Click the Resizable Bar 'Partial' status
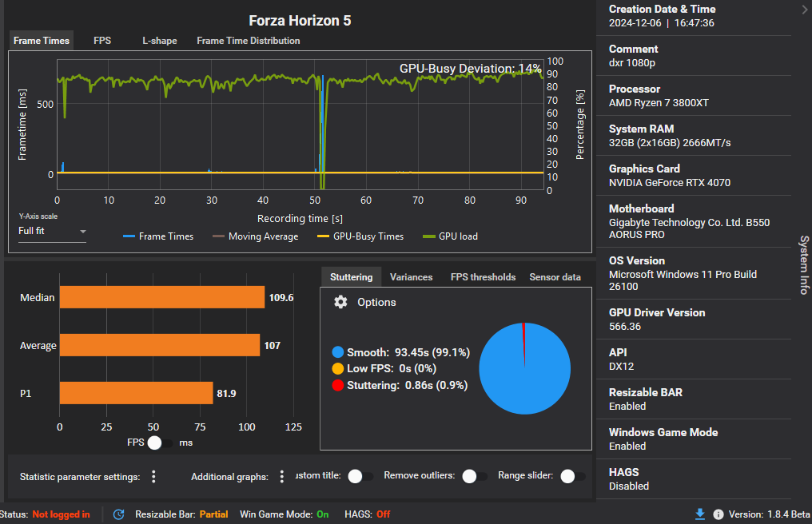The height and width of the screenshot is (524, 812). tap(213, 514)
